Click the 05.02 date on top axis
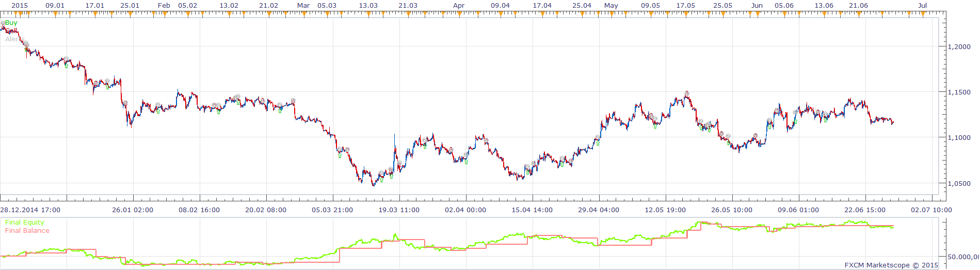The image size is (980, 270). (x=187, y=5)
